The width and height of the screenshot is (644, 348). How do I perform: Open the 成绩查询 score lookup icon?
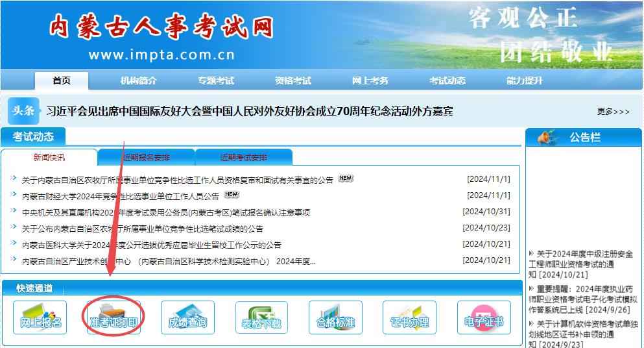(x=187, y=317)
